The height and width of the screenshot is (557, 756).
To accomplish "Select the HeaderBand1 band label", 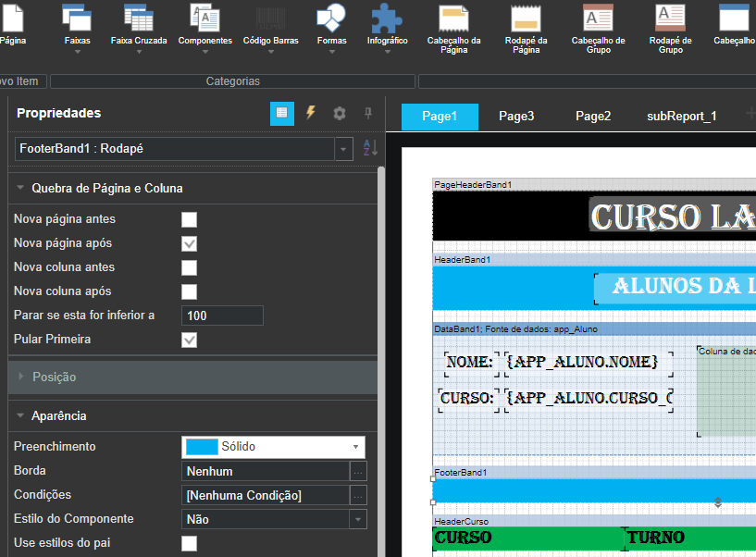I will click(463, 260).
